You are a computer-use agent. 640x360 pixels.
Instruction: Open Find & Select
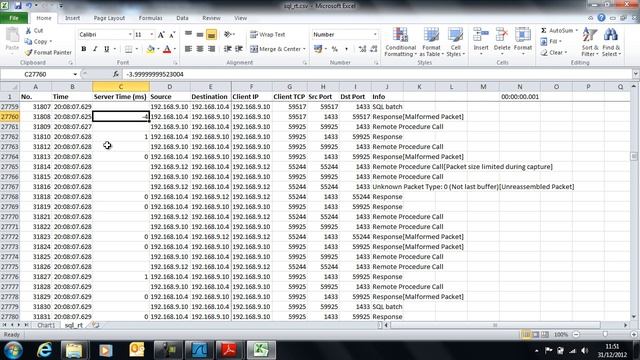611,42
